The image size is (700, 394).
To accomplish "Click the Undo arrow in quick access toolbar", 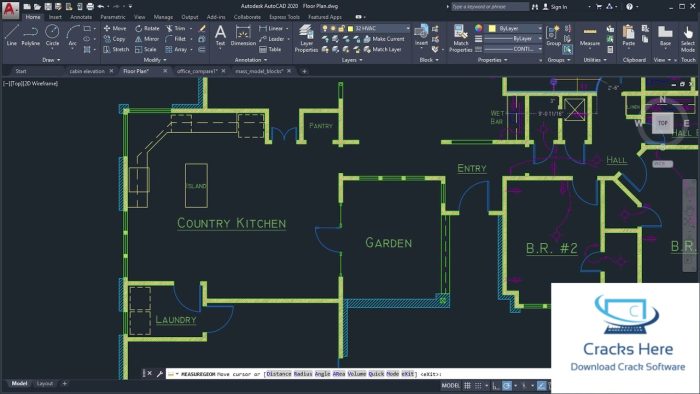I will pyautogui.click(x=101, y=7).
